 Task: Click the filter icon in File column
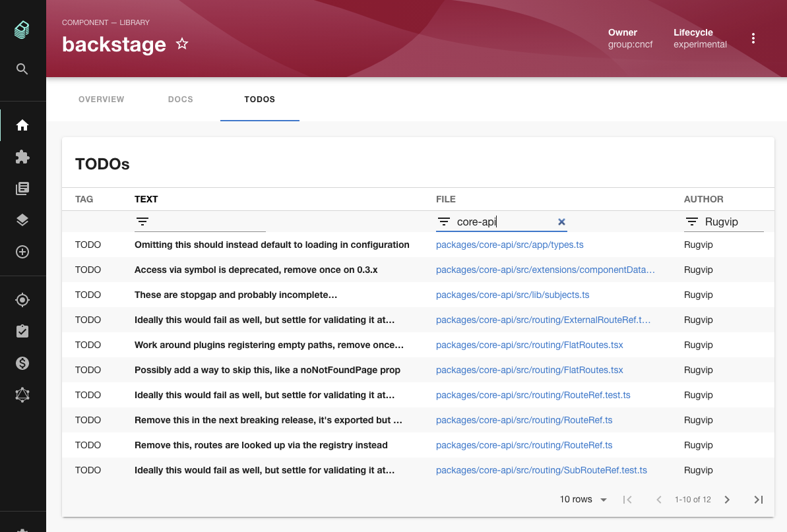coord(444,222)
